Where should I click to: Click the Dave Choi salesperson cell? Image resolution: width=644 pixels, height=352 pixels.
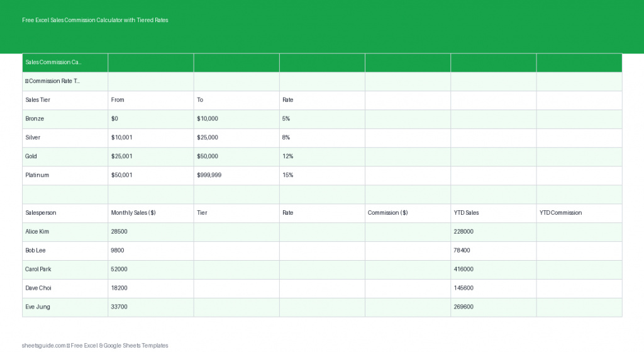coord(65,288)
